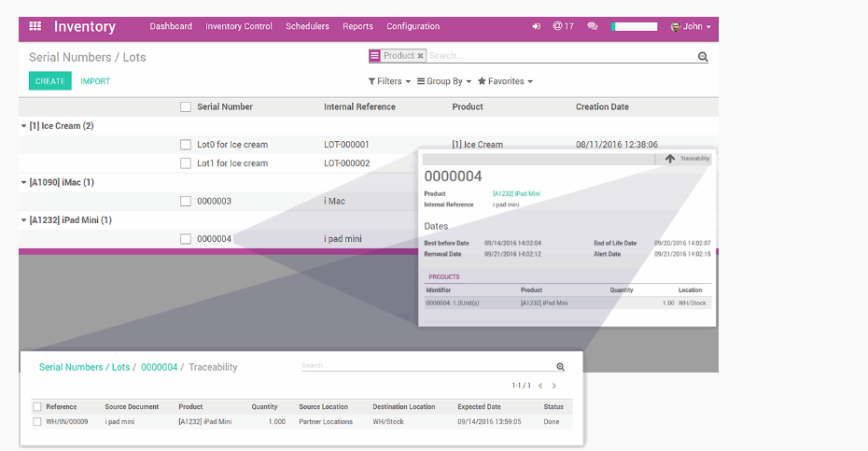868x451 pixels.
Task: Follow the 0000004 breadcrumb link
Action: (159, 367)
